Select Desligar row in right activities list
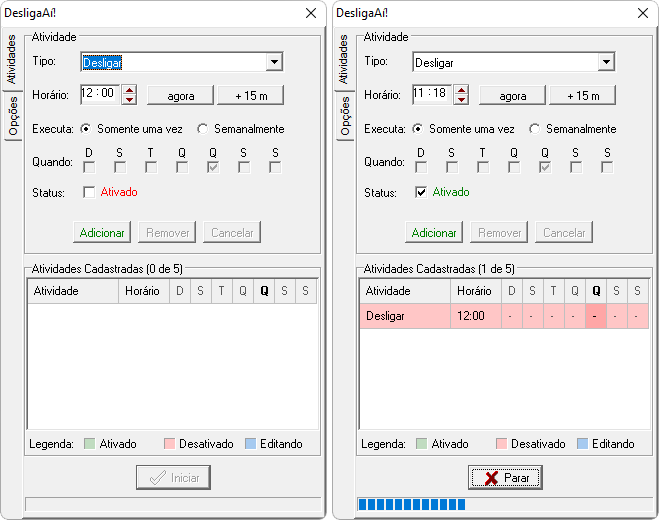 tap(504, 316)
